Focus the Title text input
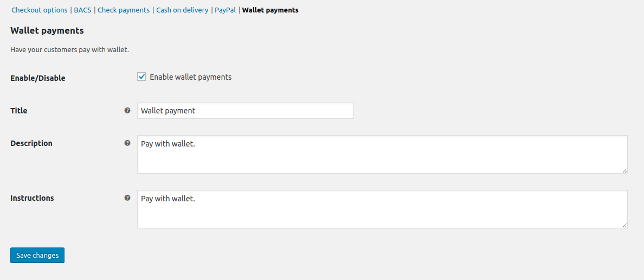 [245, 111]
